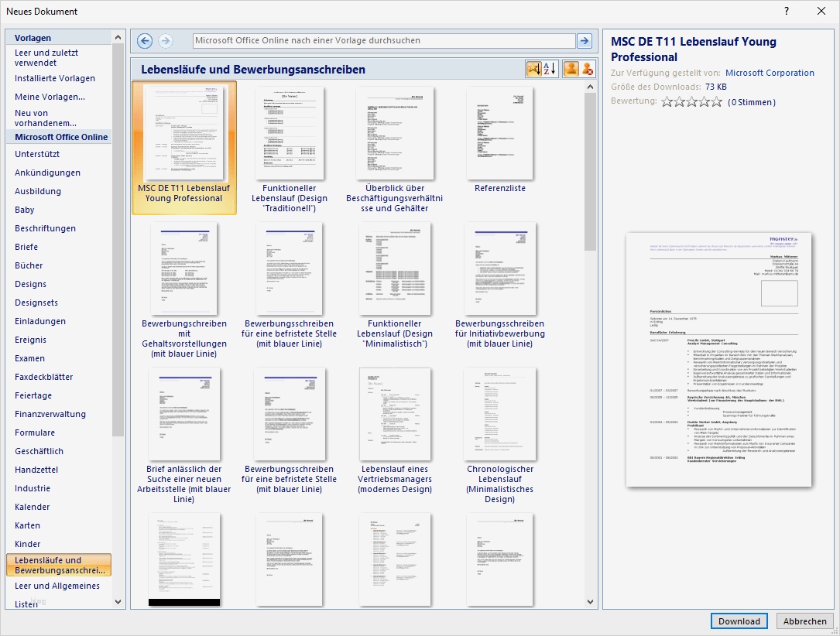Sort templates alphabetically with AZ icon

tap(550, 69)
